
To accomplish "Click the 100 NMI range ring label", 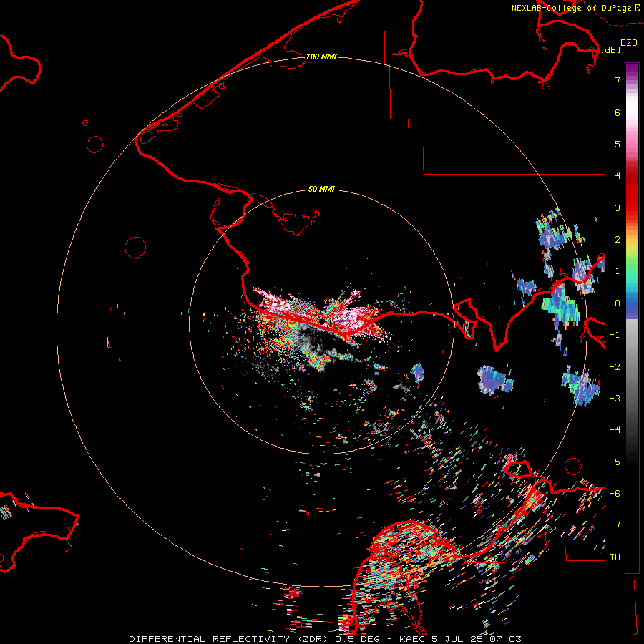I will (321, 57).
